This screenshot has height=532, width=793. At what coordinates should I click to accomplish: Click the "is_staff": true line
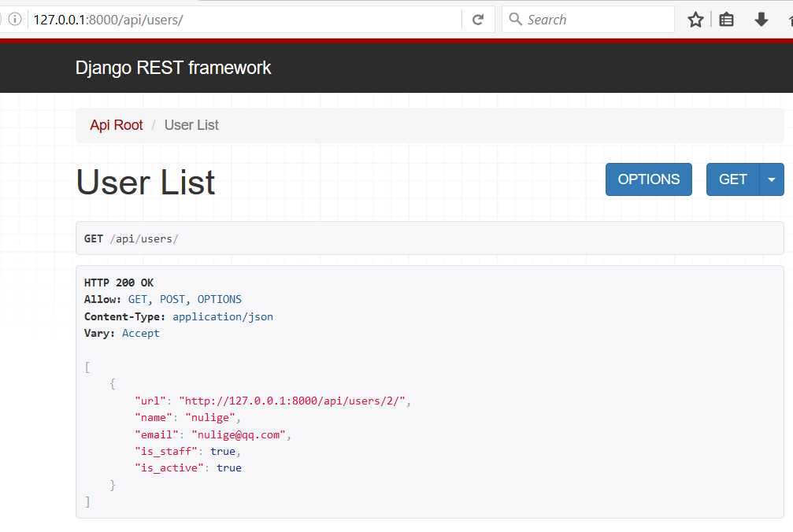click(x=187, y=451)
